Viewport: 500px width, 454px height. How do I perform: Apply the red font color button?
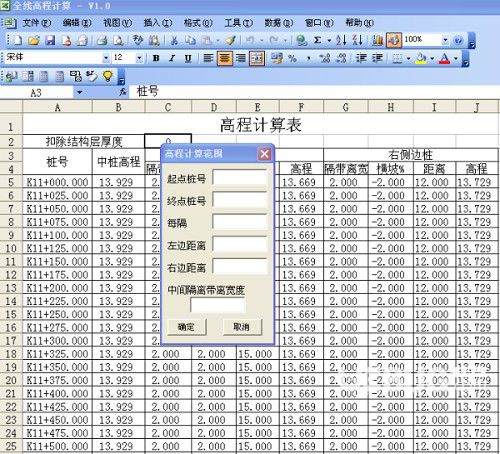pyautogui.click(x=445, y=59)
